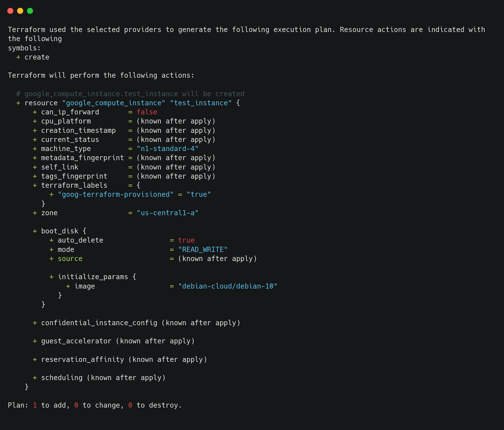Click the "machine_type" attribute name
Viewport: 504px width, 430px height.
click(66, 149)
